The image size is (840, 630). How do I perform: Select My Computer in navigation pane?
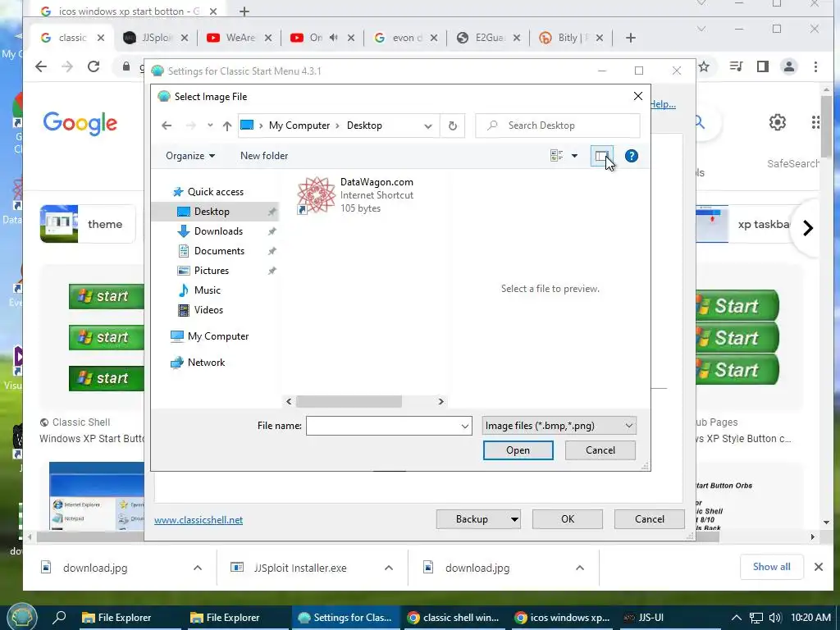pos(218,336)
